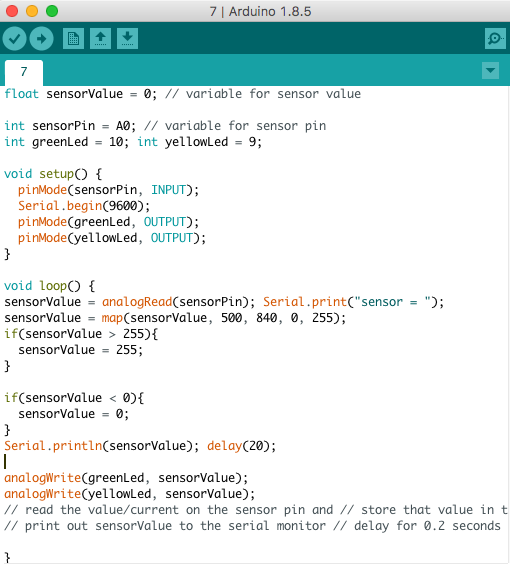Click comment 'print out sensorValue to the serial monitor'

175,526
